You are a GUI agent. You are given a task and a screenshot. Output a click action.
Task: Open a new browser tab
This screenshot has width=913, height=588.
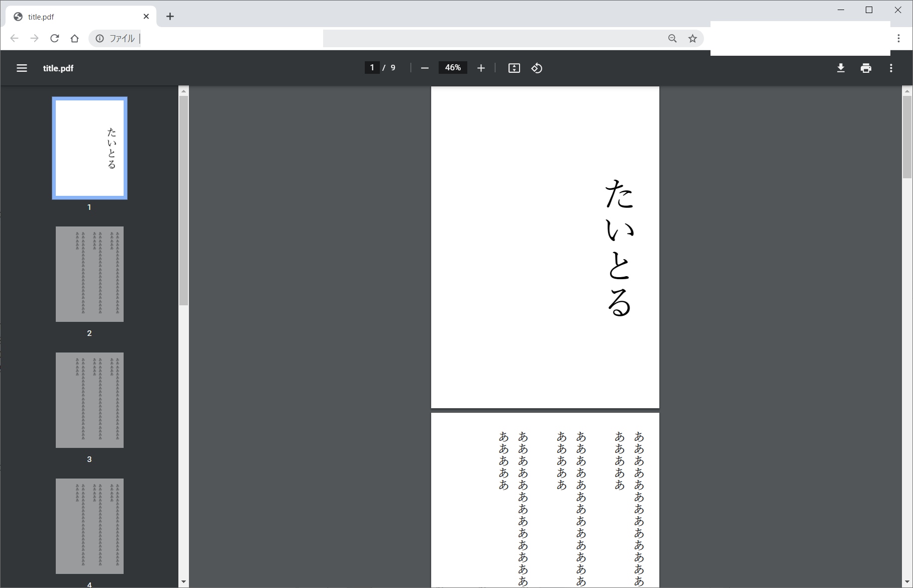click(170, 17)
